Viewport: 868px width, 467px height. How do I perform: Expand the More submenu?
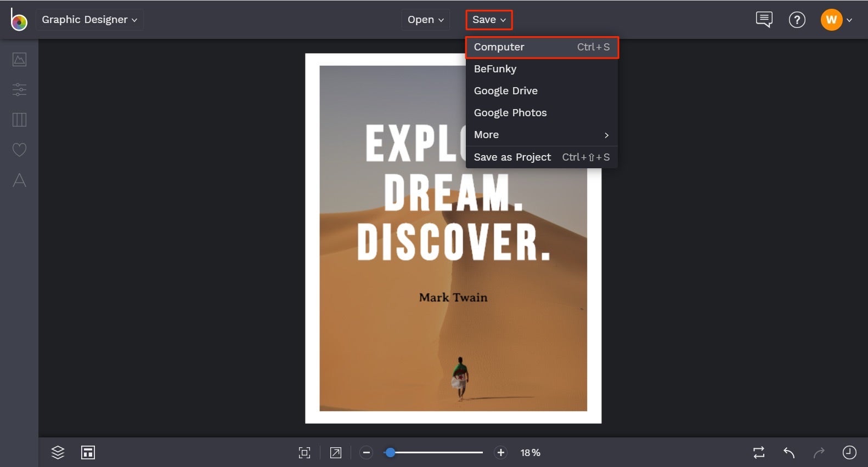pos(542,135)
